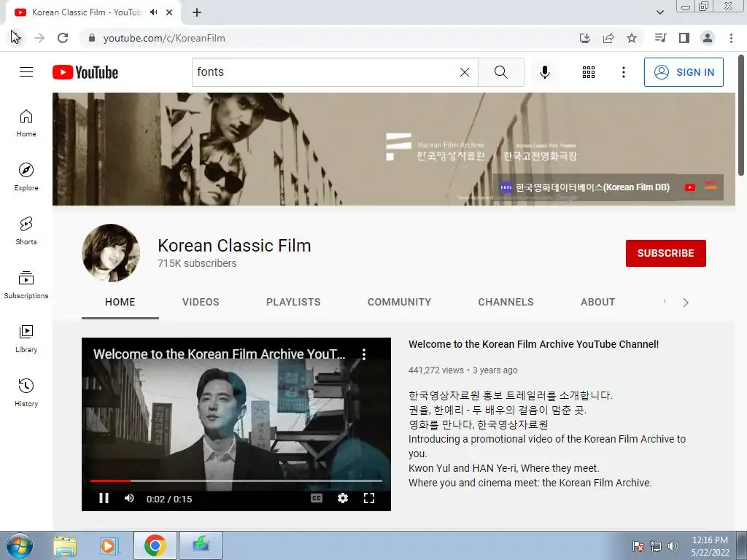
Task: Install app icon in address bar
Action: [585, 38]
